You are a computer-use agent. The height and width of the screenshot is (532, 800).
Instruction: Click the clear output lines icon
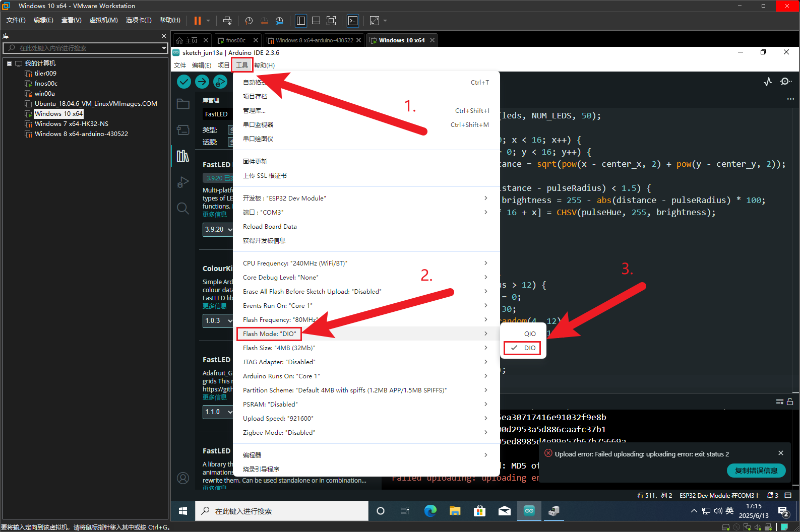point(780,402)
